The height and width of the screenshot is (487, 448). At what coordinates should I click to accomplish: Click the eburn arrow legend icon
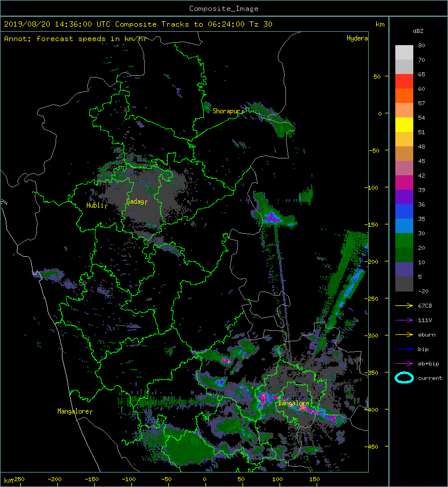pos(404,335)
